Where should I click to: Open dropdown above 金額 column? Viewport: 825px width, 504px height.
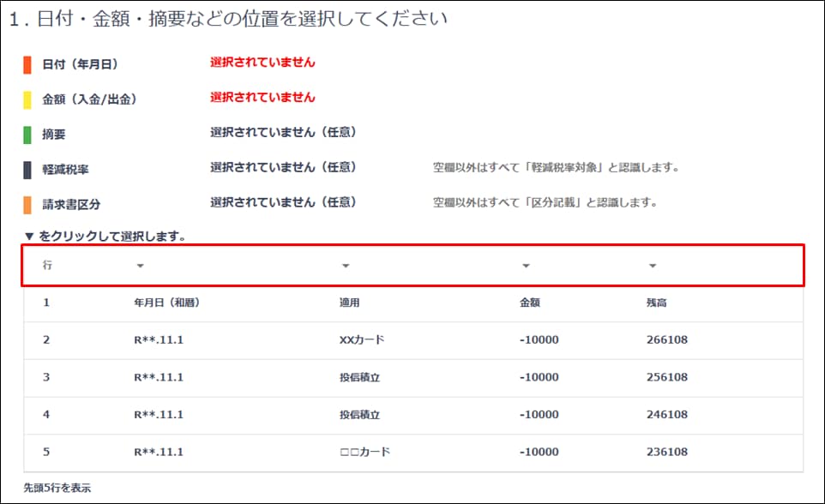click(x=526, y=266)
